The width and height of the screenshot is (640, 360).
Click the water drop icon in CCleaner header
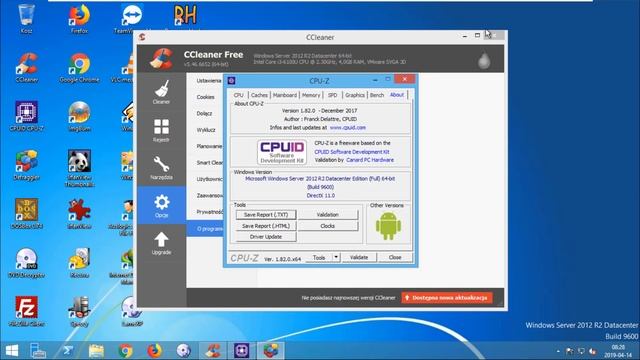point(484,61)
